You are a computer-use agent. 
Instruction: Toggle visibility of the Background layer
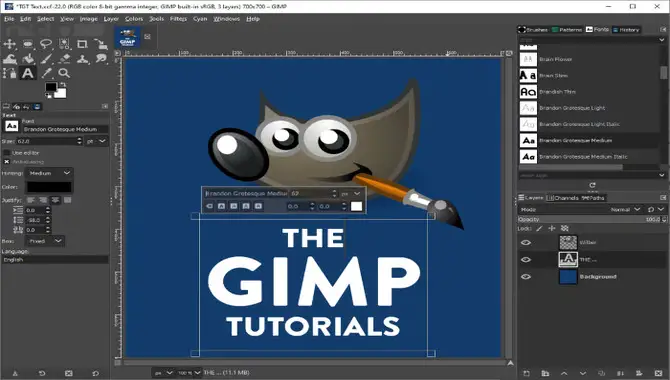click(526, 277)
